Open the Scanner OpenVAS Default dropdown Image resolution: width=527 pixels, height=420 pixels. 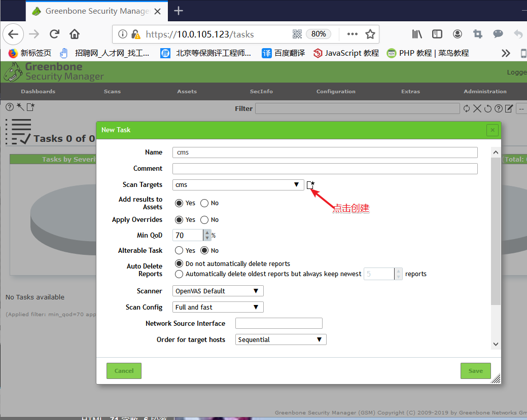[x=218, y=291]
